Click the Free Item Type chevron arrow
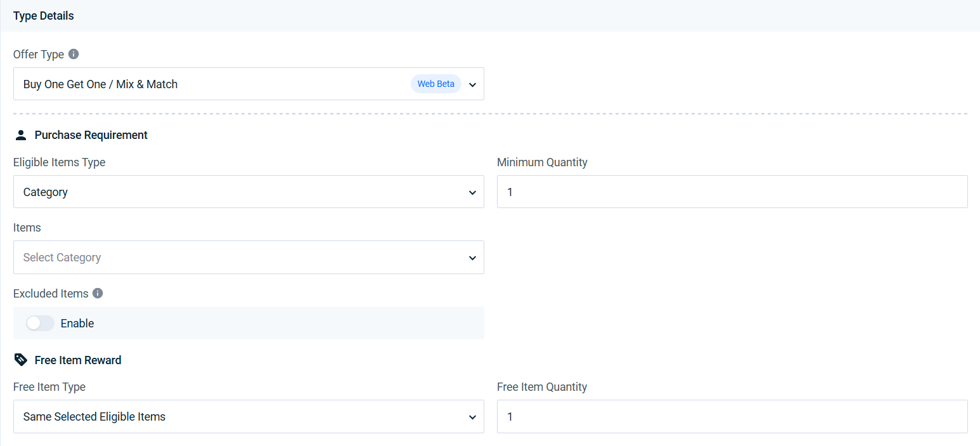 coord(472,417)
